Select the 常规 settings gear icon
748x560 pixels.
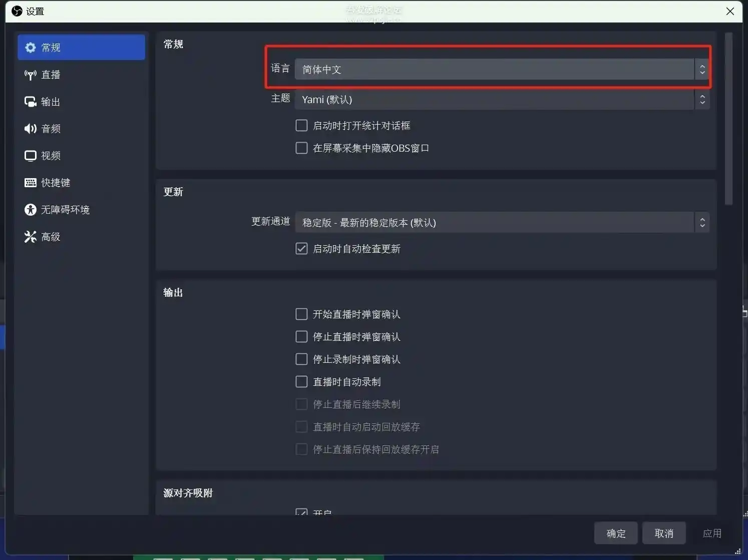31,47
